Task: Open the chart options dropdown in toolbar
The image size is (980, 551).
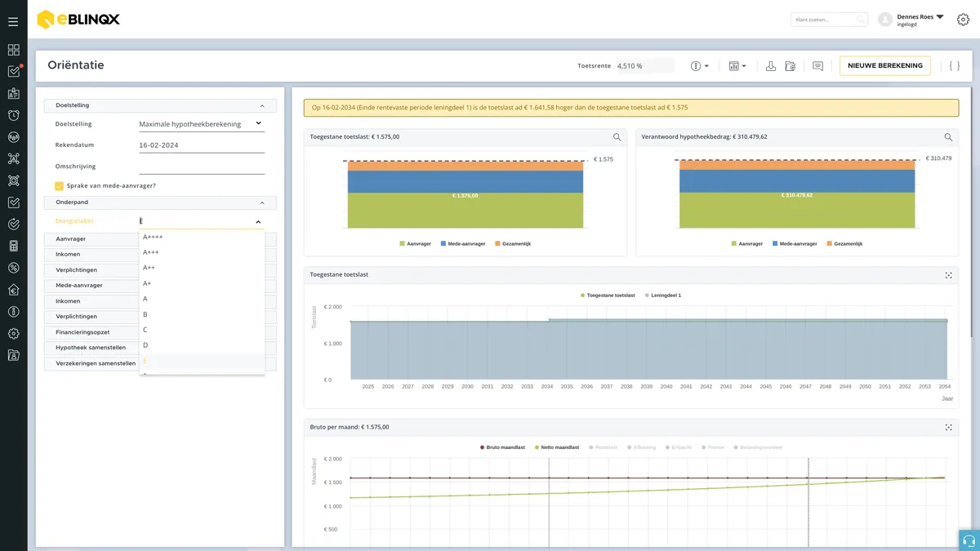Action: [x=737, y=66]
